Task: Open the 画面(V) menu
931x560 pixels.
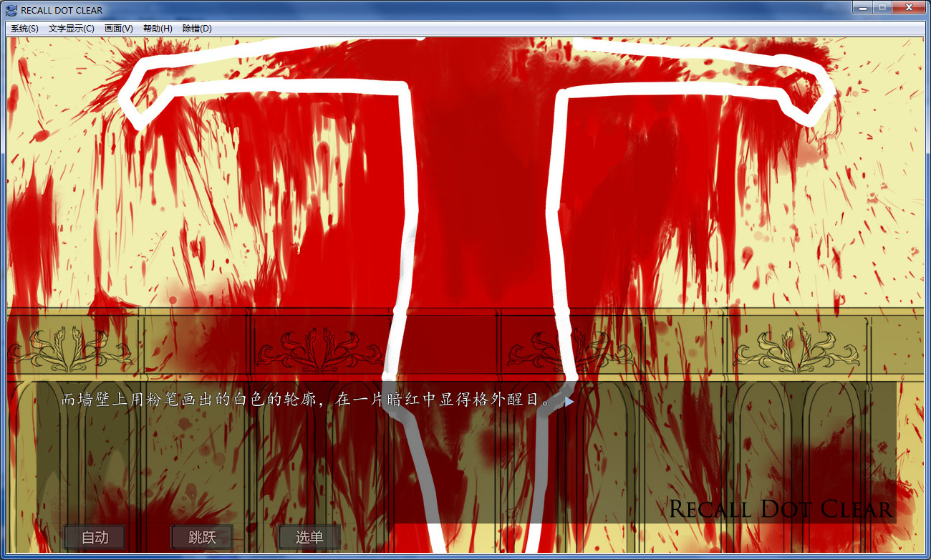Action: pos(119,29)
